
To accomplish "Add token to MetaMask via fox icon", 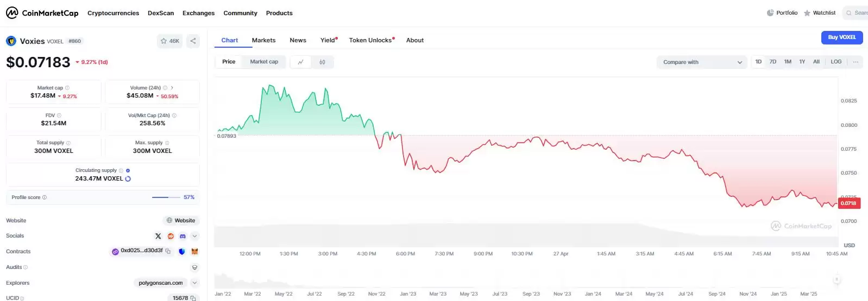I will [194, 252].
